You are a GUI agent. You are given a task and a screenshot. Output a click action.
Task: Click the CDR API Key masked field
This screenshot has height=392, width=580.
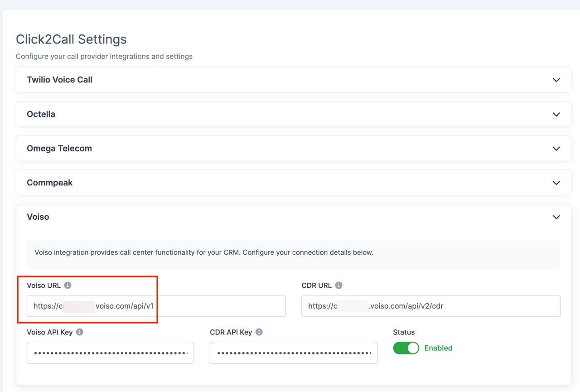point(293,353)
